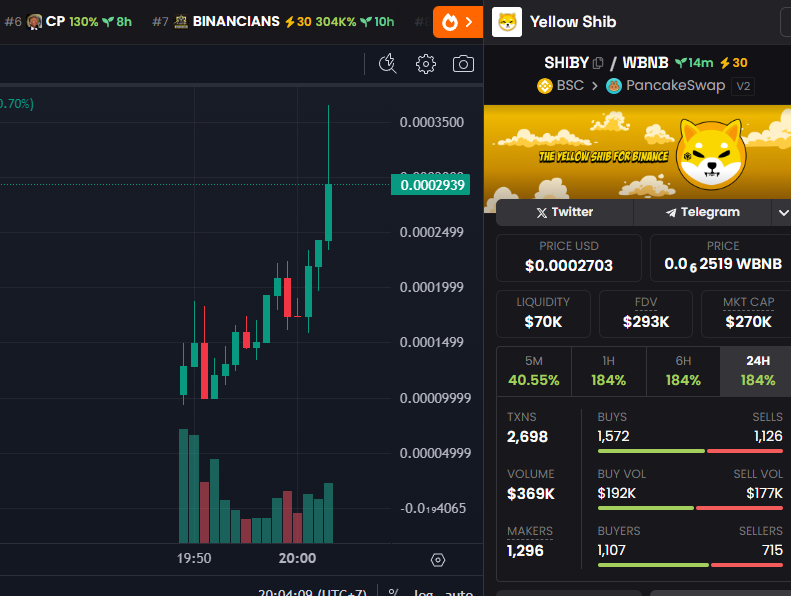Click the lightning boost 30 badge beside SHIBY/WBNB

click(734, 63)
